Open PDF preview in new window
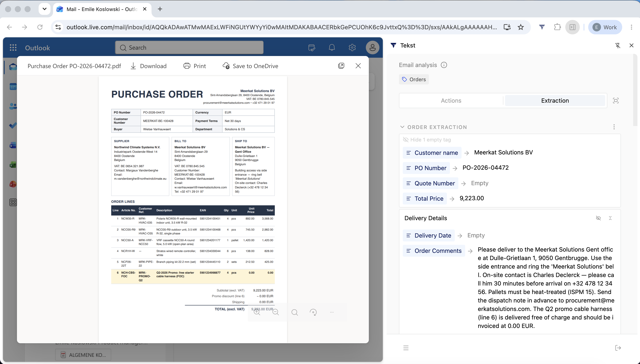 (x=341, y=66)
